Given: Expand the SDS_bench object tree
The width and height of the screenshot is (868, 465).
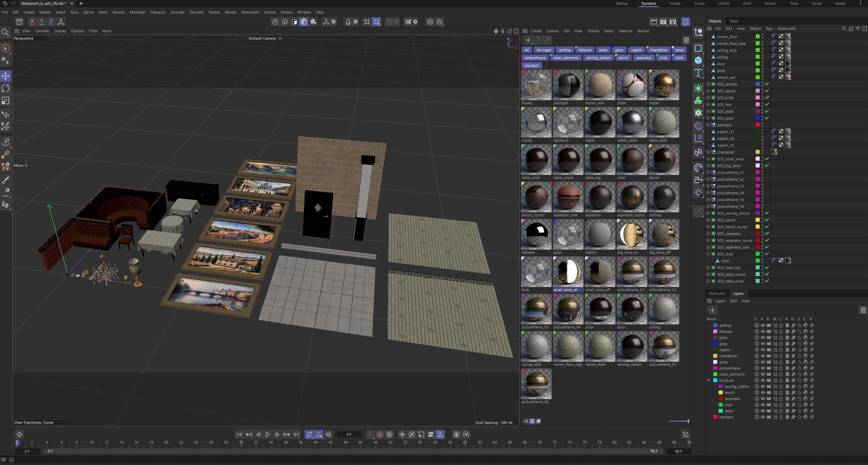Looking at the screenshot, I should (708, 220).
